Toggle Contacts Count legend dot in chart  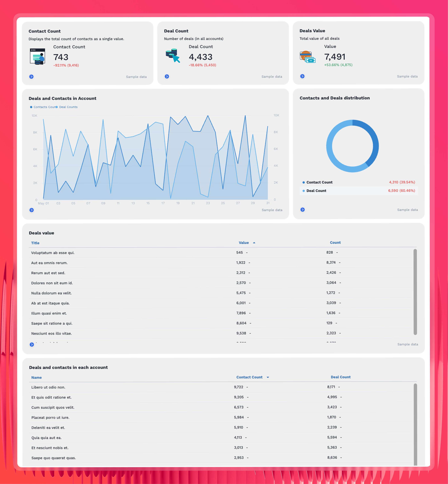[31, 107]
